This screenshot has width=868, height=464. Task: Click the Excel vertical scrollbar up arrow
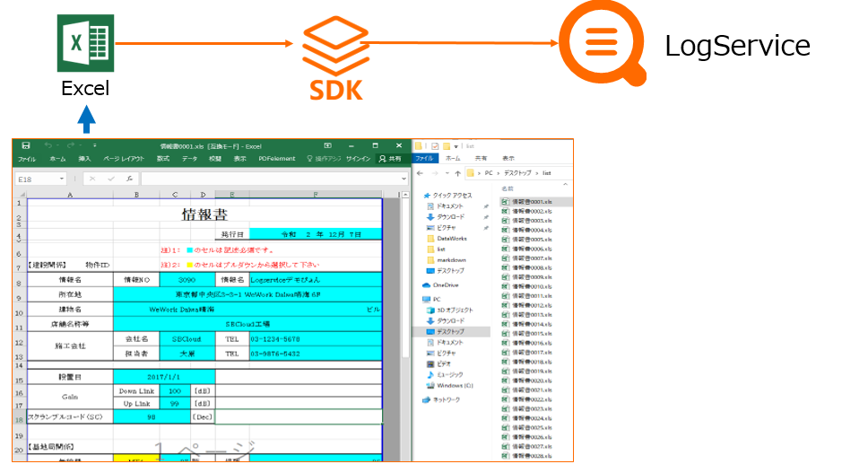[405, 195]
